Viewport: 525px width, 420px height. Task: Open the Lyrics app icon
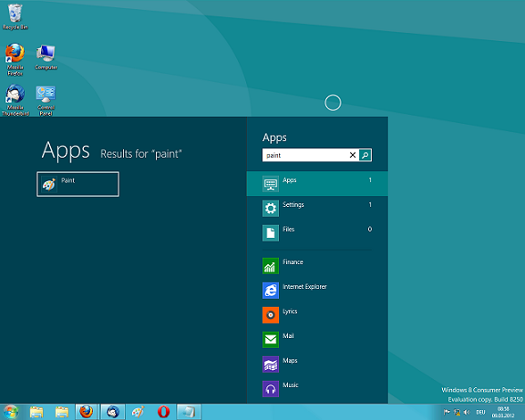[271, 315]
